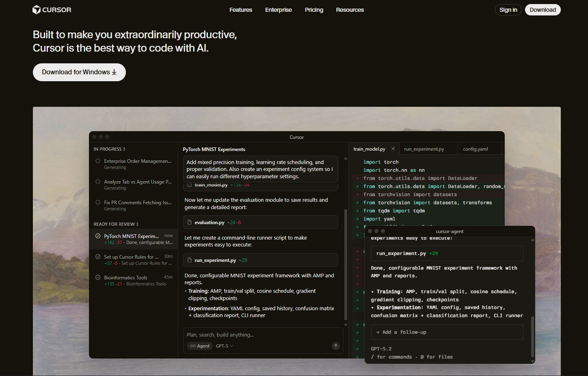Click file icon beside run_experiment.py in chat
The image size is (588, 376).
click(x=190, y=260)
